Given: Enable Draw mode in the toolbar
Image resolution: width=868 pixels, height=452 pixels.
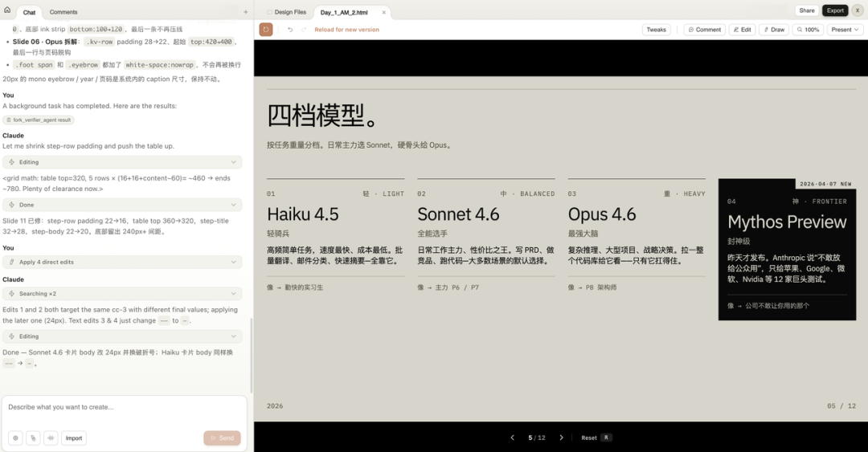Looking at the screenshot, I should pos(773,30).
